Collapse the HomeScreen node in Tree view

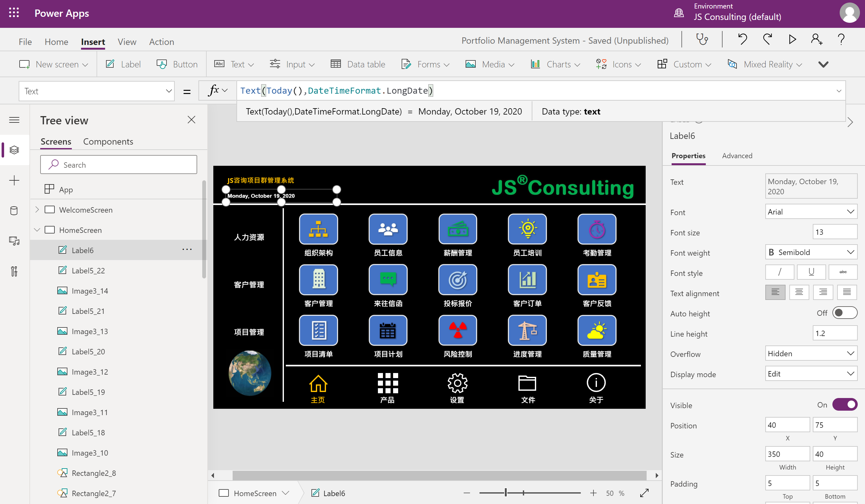point(37,230)
